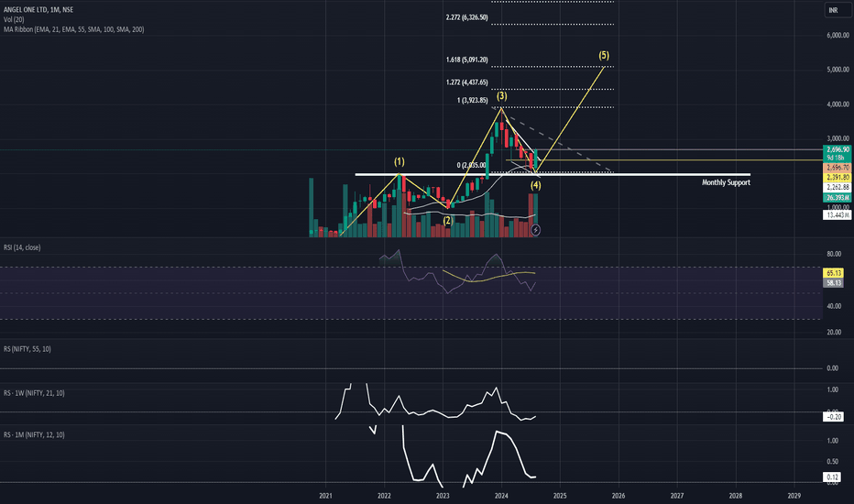Click the 2023 year label on time axis
This screenshot has width=854, height=504.
(443, 496)
